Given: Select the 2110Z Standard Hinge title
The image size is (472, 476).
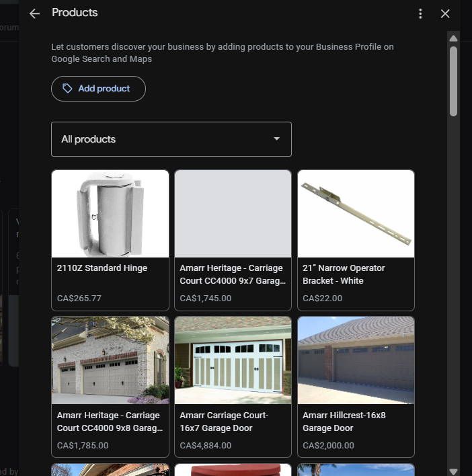Looking at the screenshot, I should [102, 268].
